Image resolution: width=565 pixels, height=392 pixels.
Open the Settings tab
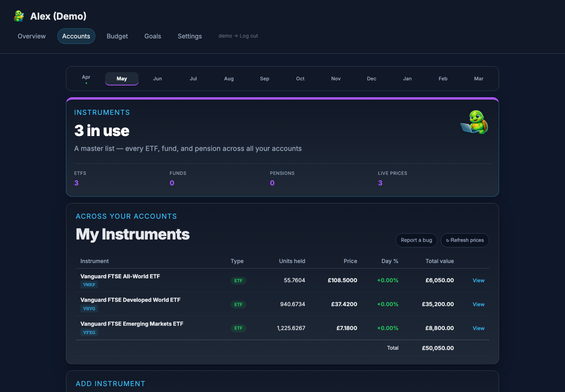pos(190,36)
